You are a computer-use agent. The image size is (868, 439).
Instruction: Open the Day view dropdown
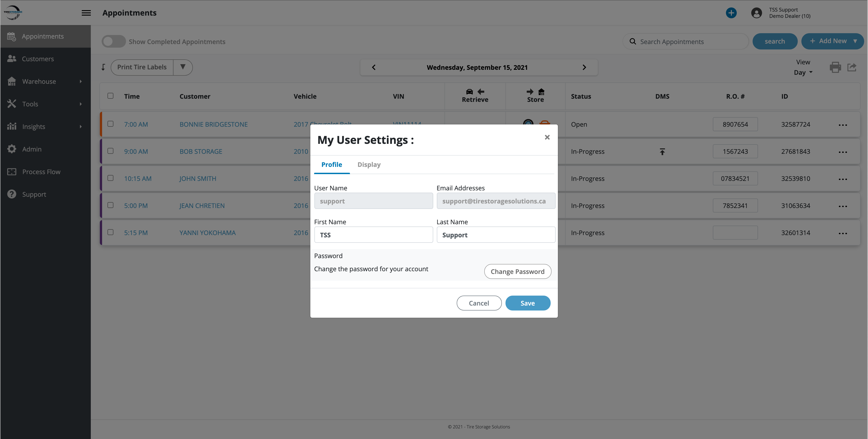click(x=803, y=72)
